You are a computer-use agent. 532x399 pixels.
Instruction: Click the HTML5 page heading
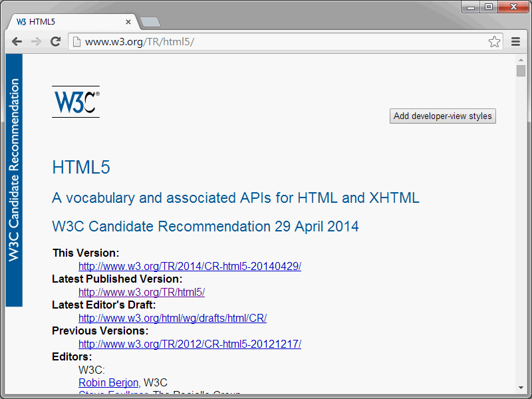point(81,167)
